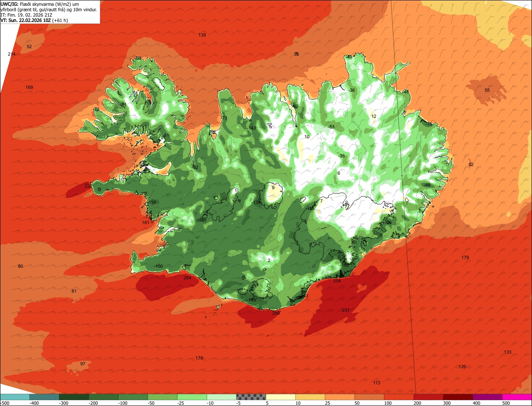Click map value '68' on the east coast
This screenshot has width=532, height=406.
(428, 185)
